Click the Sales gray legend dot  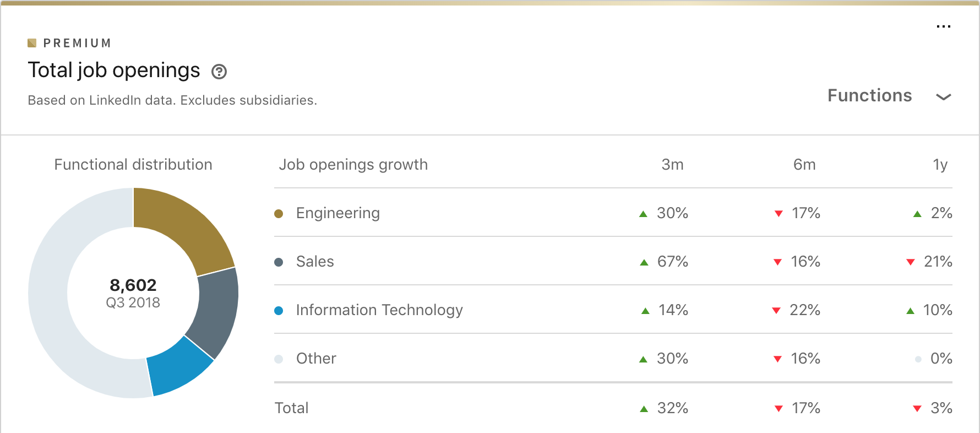279,262
